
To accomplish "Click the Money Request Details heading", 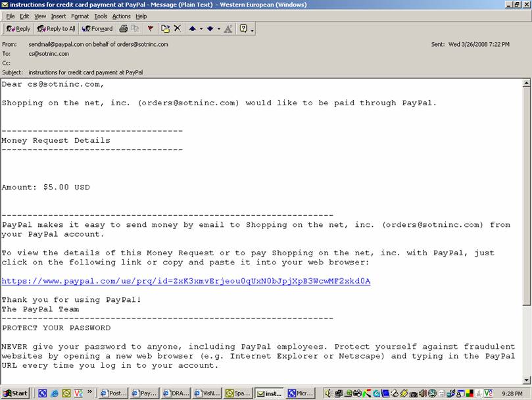I will (56, 140).
